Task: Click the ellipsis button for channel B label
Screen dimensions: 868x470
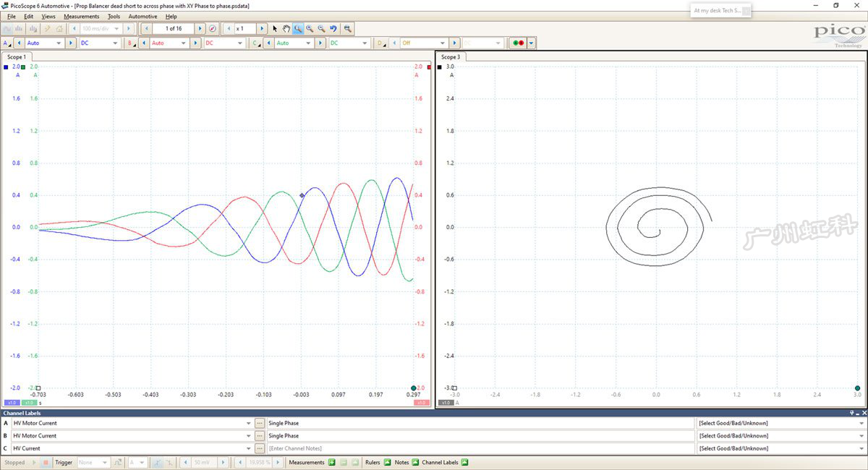Action: (x=260, y=436)
